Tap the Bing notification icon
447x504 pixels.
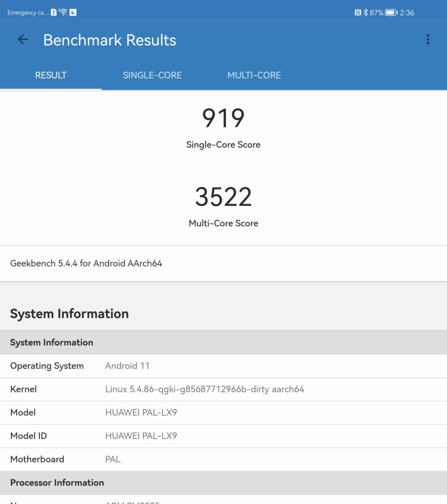(73, 12)
